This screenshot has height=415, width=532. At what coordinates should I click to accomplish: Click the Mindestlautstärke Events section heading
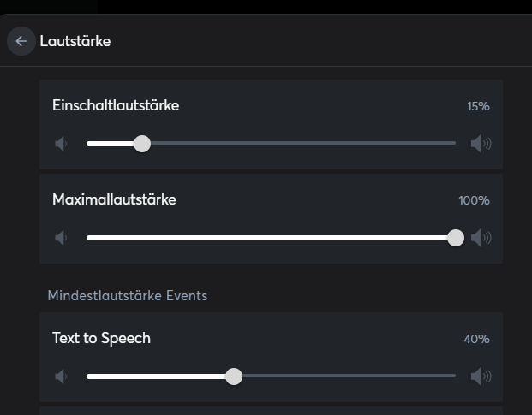tap(128, 296)
